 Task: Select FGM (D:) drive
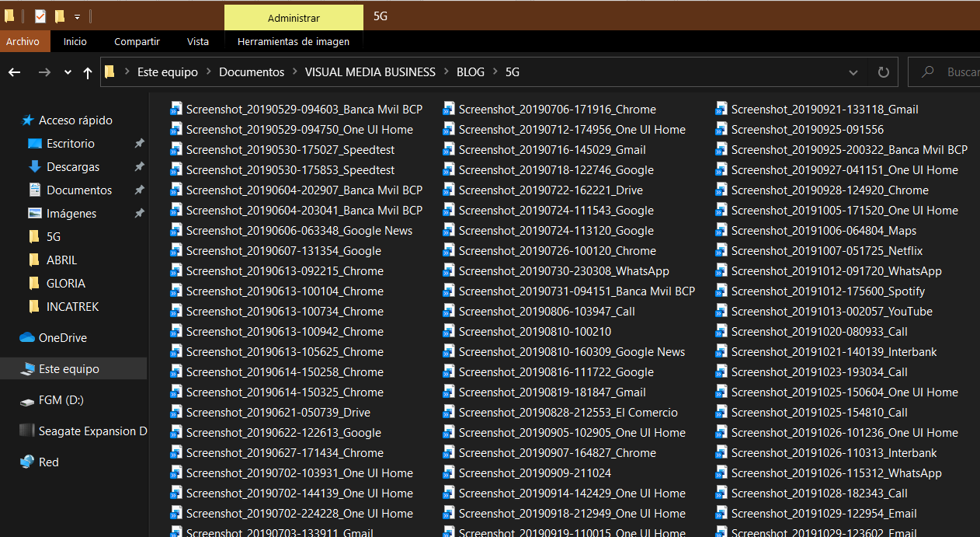(61, 400)
